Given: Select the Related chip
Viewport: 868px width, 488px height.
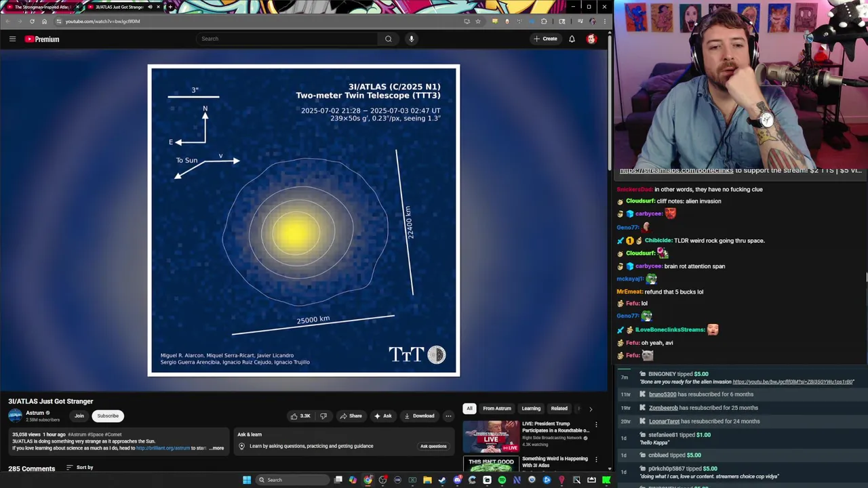Looking at the screenshot, I should click(559, 409).
